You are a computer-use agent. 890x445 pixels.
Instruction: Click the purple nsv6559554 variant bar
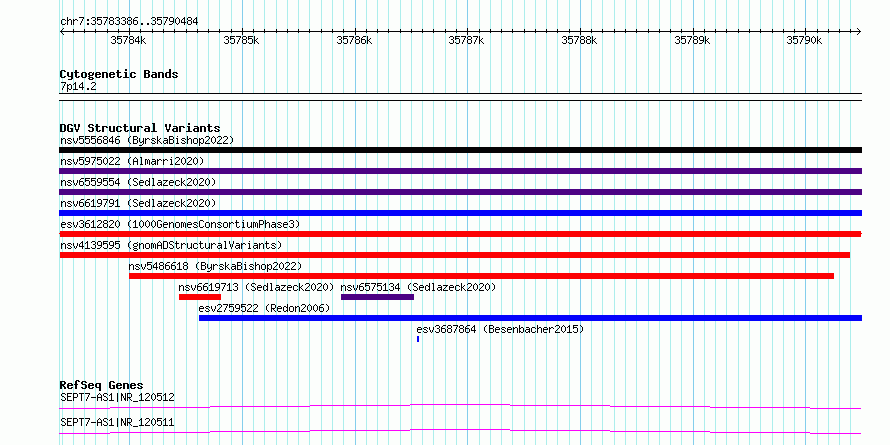coord(460,192)
